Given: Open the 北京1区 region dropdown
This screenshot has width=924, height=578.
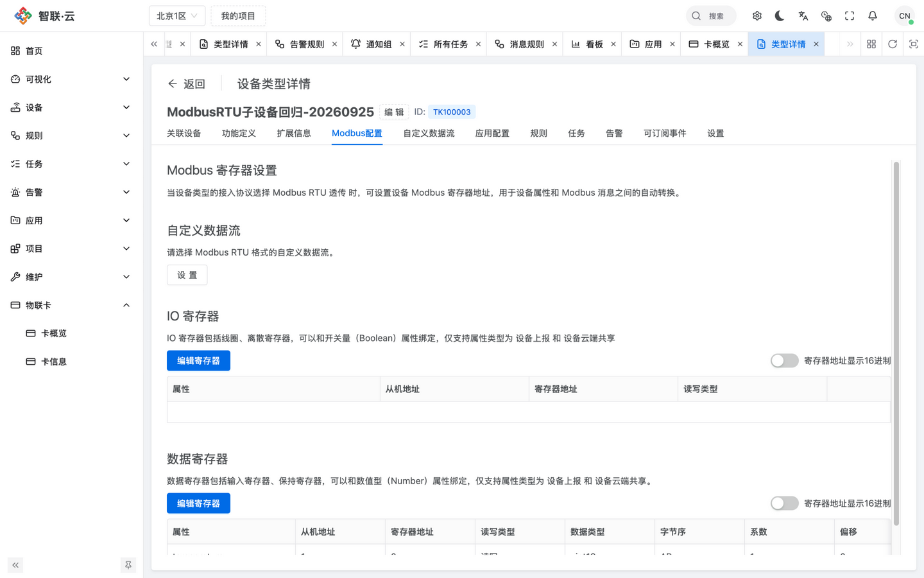Looking at the screenshot, I should click(177, 16).
